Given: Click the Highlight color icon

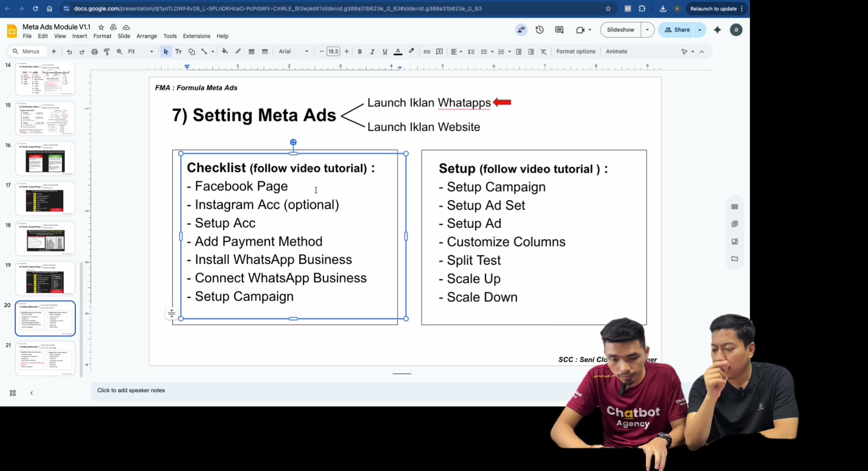Looking at the screenshot, I should (411, 51).
